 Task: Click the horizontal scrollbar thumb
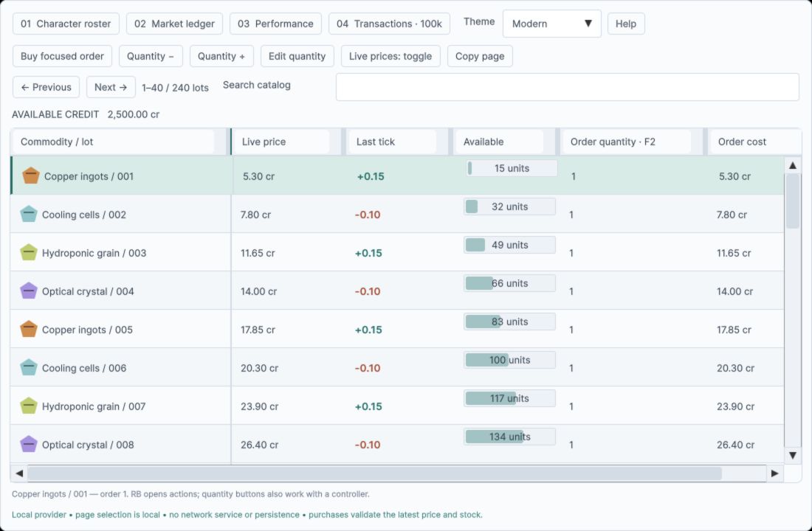374,473
